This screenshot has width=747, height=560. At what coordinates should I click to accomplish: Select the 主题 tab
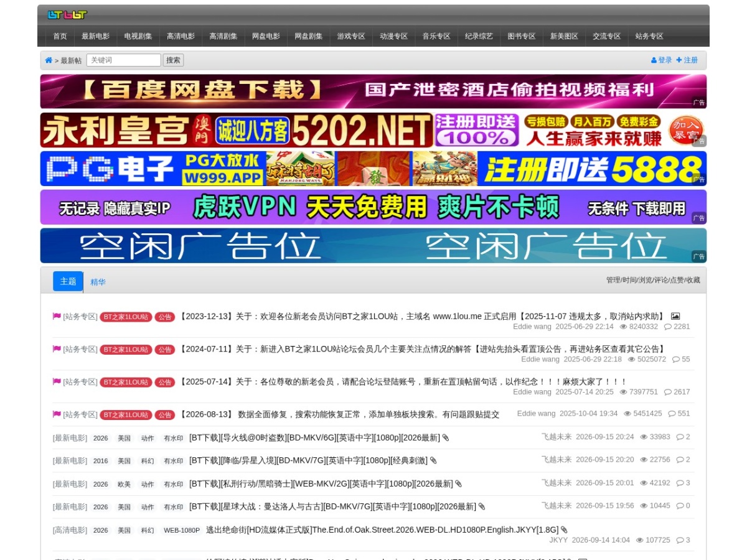click(x=68, y=281)
